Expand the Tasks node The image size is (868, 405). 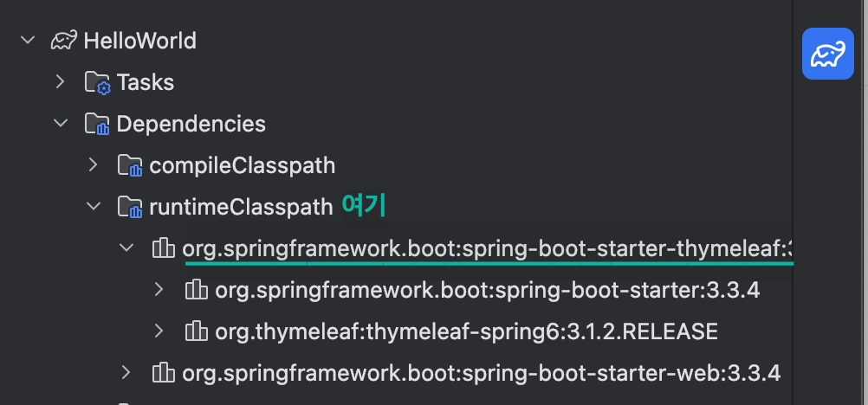tap(61, 82)
